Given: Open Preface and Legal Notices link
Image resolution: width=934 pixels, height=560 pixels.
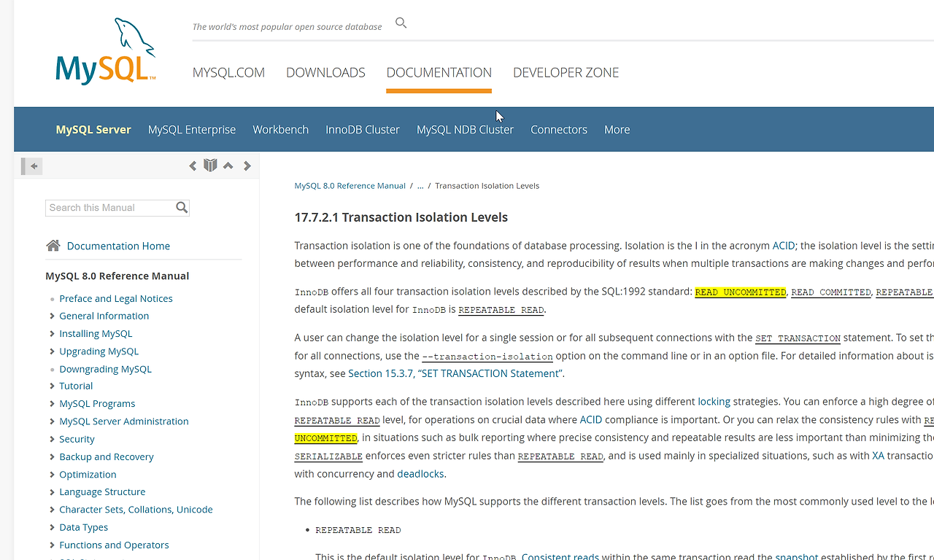Looking at the screenshot, I should pos(116,298).
